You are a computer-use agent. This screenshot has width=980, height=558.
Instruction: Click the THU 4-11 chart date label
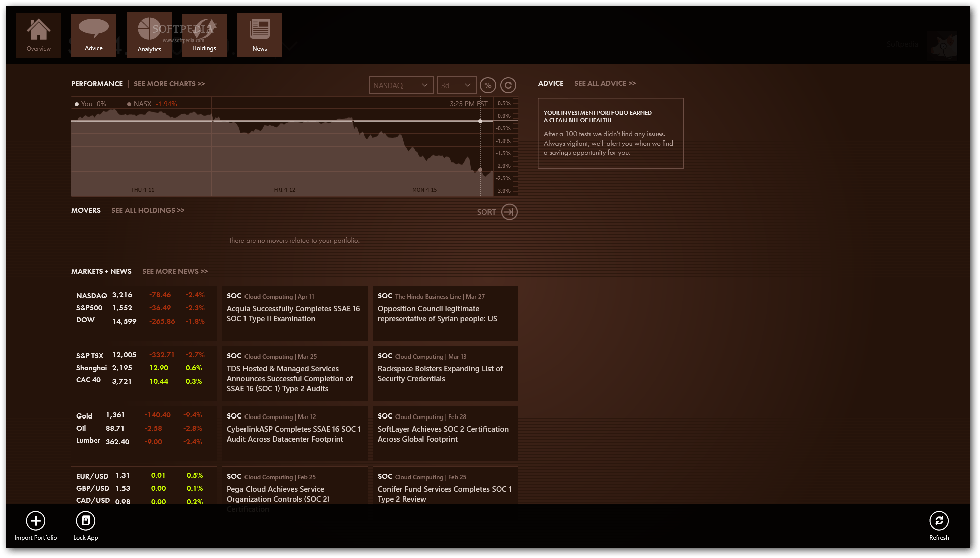143,190
